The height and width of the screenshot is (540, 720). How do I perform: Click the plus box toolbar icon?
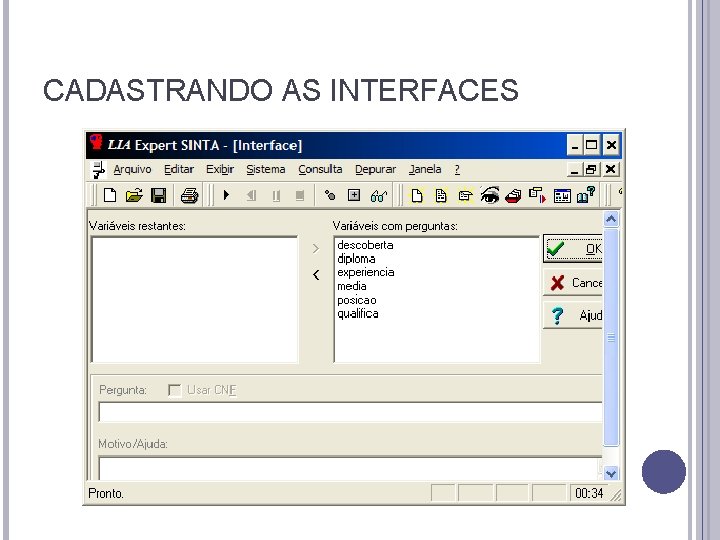pyautogui.click(x=354, y=195)
